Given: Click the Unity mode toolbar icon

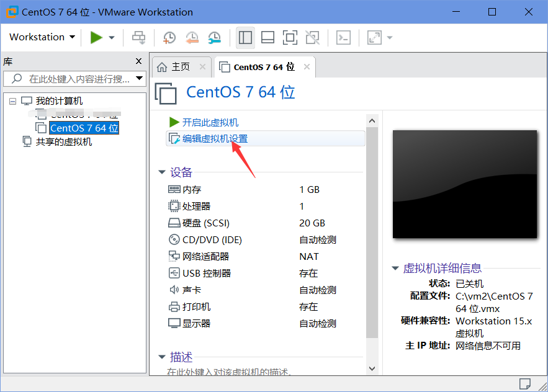Looking at the screenshot, I should tap(312, 37).
